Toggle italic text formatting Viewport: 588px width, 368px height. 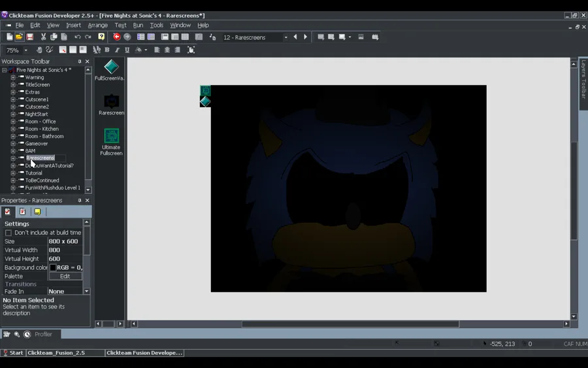click(117, 50)
